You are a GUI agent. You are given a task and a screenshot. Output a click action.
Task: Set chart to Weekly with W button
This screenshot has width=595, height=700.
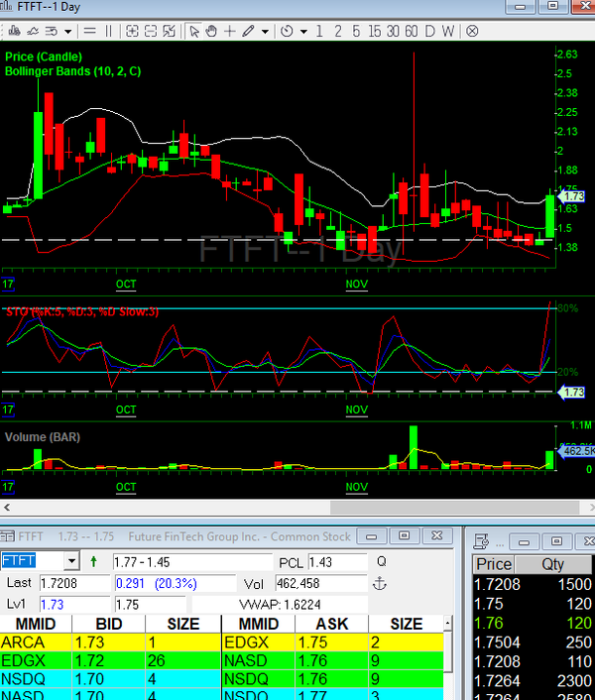tap(448, 31)
